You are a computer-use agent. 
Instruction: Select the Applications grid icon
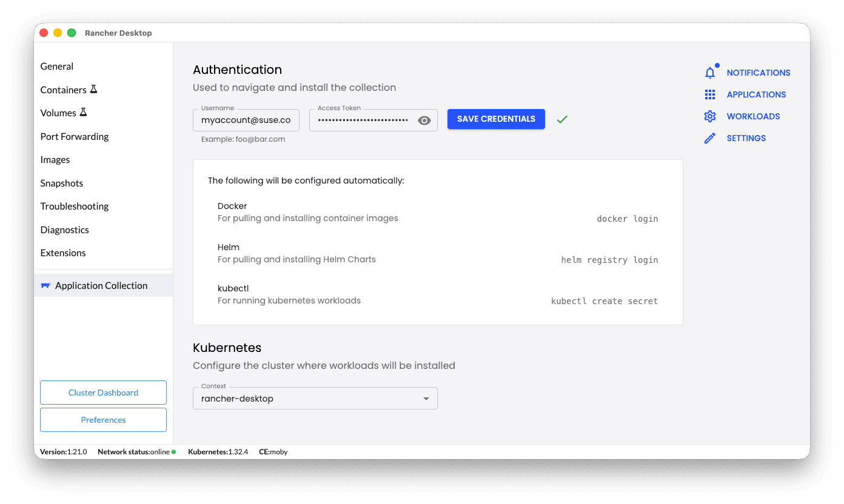tap(710, 94)
